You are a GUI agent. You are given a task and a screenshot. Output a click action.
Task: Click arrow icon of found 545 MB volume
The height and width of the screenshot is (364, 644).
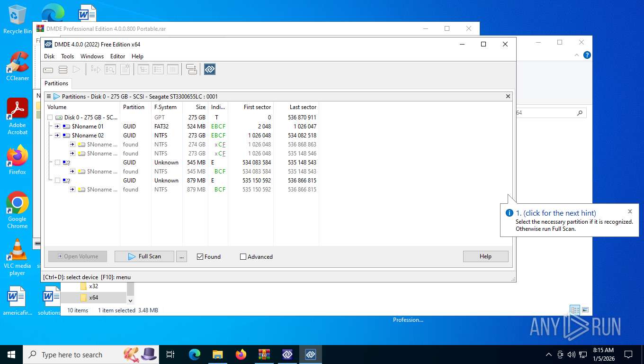[x=72, y=172]
